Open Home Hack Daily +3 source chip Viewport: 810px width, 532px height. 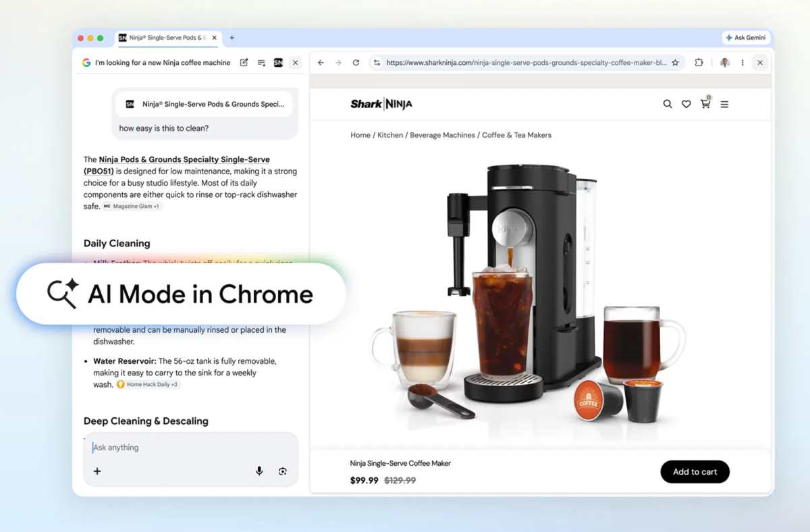[148, 384]
